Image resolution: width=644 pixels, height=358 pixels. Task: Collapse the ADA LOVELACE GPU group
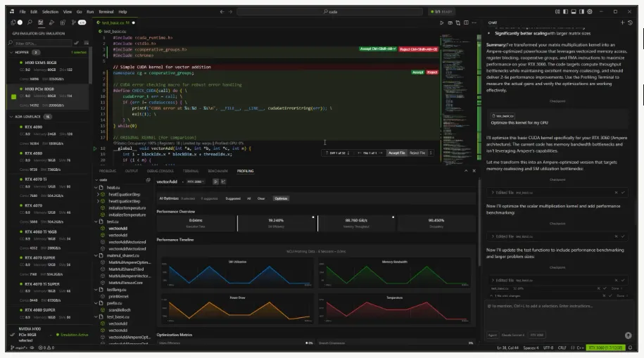pos(11,116)
